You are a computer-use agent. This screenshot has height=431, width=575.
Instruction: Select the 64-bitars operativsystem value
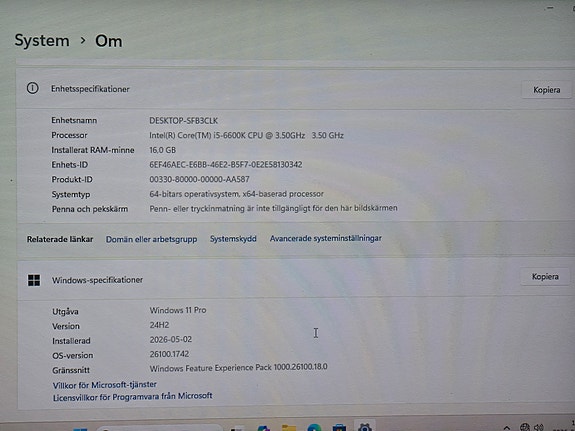tap(236, 194)
